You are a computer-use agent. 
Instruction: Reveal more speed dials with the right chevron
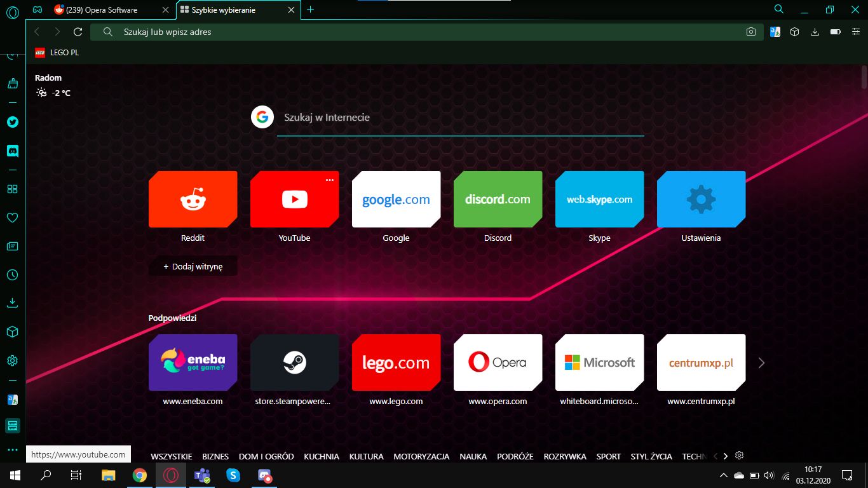point(761,362)
